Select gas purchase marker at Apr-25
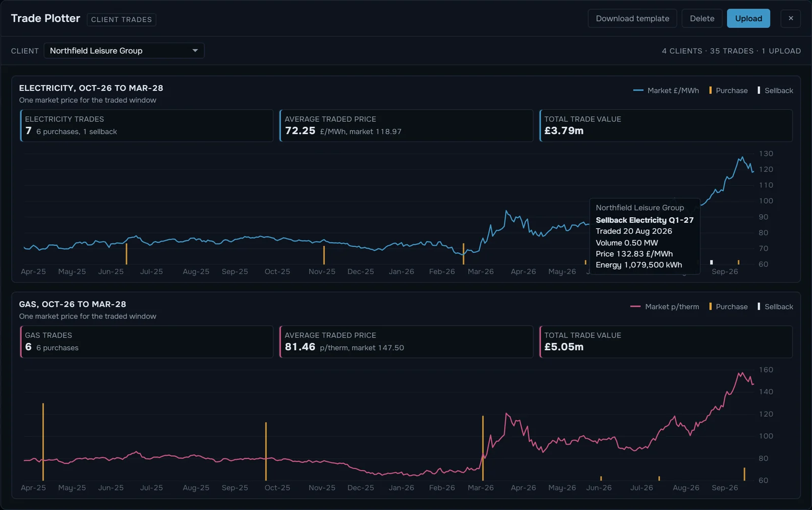 (43, 441)
